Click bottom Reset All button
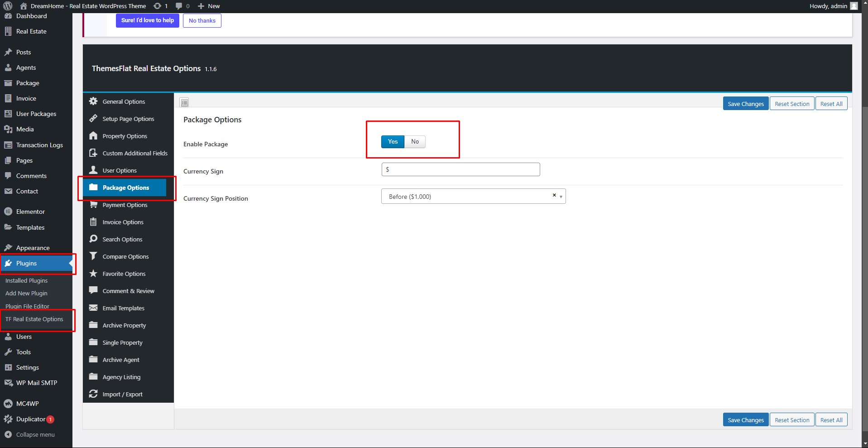This screenshot has width=868, height=448. pyautogui.click(x=831, y=420)
